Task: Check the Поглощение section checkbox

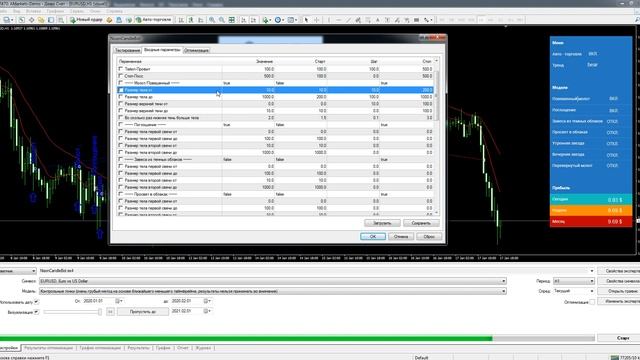Action: click(x=120, y=124)
